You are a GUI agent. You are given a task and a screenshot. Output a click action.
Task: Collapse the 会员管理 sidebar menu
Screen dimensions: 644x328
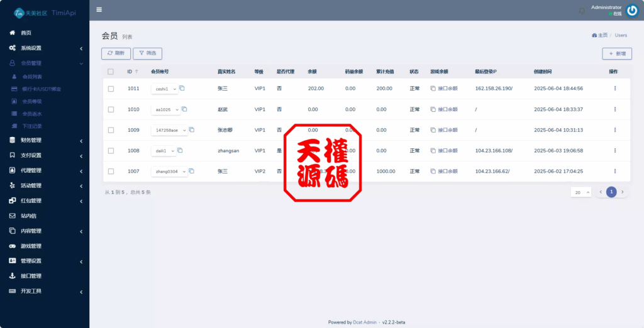45,63
